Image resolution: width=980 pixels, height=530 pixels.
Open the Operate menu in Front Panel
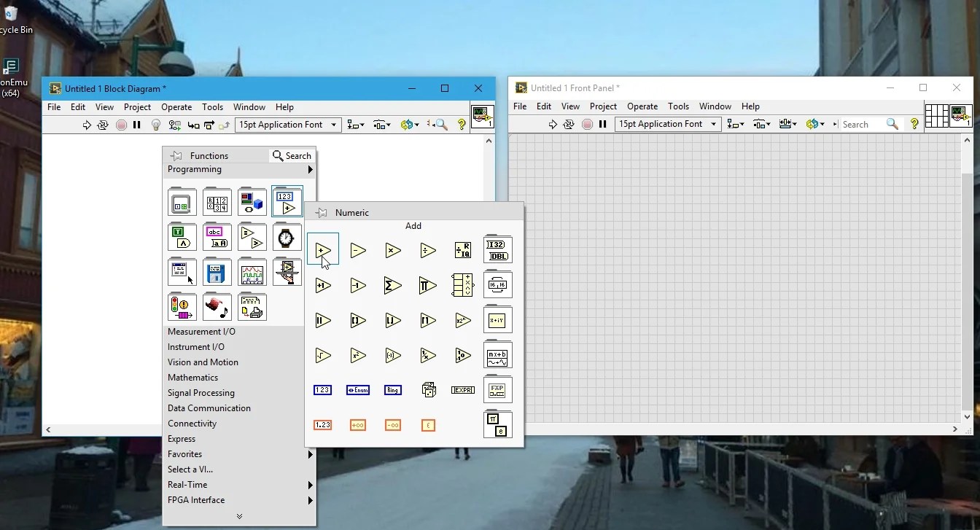(x=642, y=106)
